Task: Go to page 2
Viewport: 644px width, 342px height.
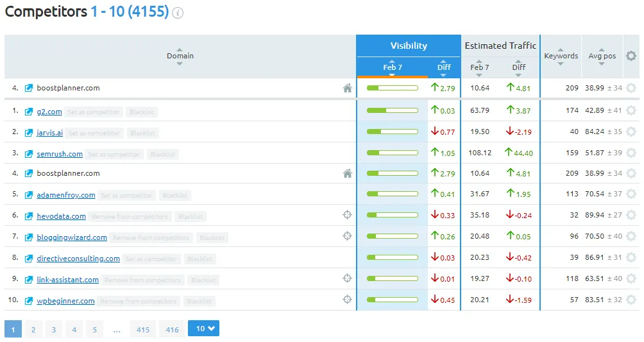Action: click(33, 330)
